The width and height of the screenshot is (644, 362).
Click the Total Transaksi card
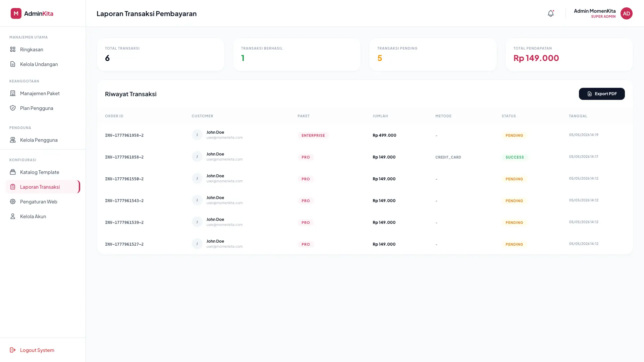point(161,54)
